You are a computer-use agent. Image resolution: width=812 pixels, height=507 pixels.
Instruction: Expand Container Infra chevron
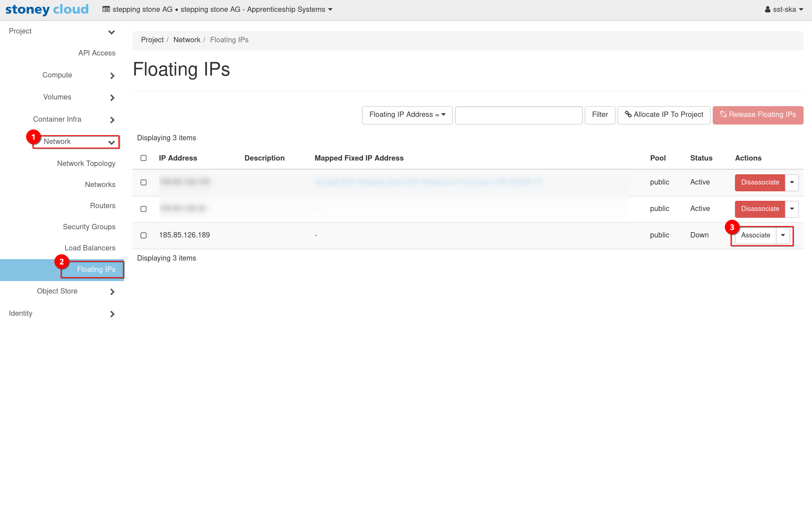coord(112,120)
